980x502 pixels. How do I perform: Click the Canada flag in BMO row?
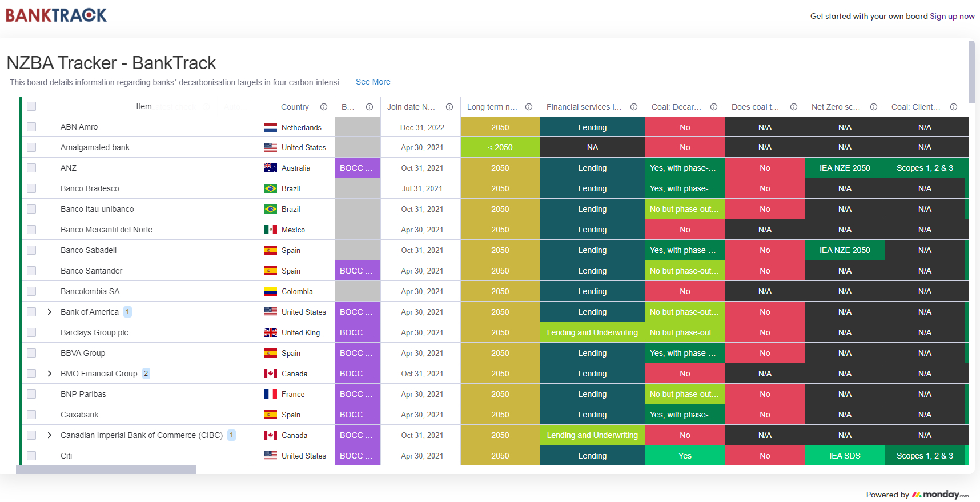pyautogui.click(x=271, y=374)
